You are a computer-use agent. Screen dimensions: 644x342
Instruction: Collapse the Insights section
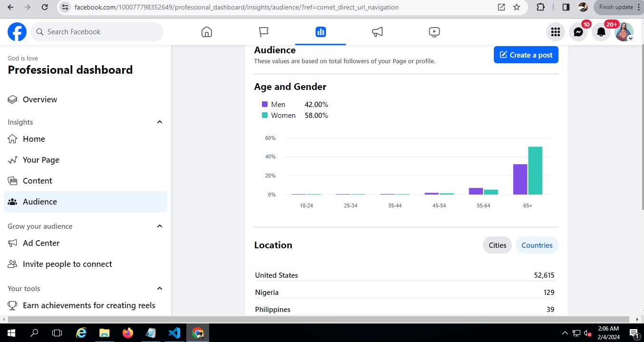[160, 122]
